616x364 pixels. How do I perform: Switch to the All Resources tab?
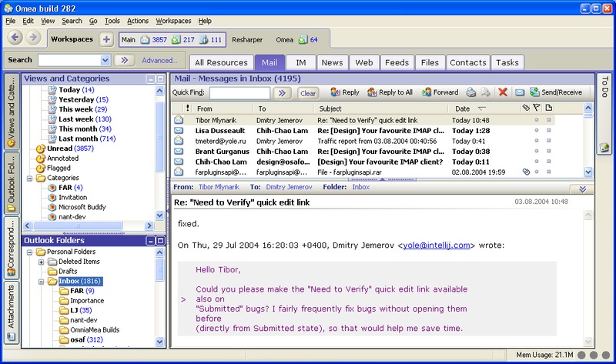(x=221, y=62)
